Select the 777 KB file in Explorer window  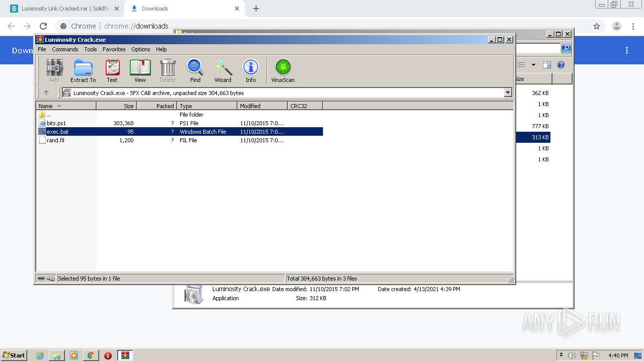tap(540, 126)
